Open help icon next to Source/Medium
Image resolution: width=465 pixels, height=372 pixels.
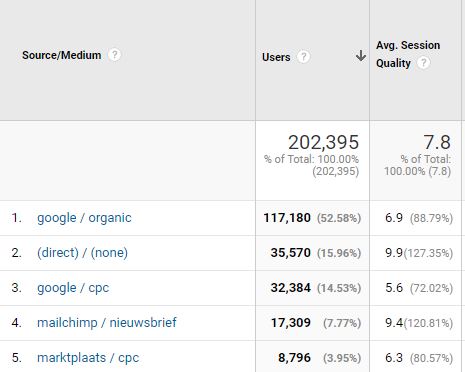click(x=114, y=55)
